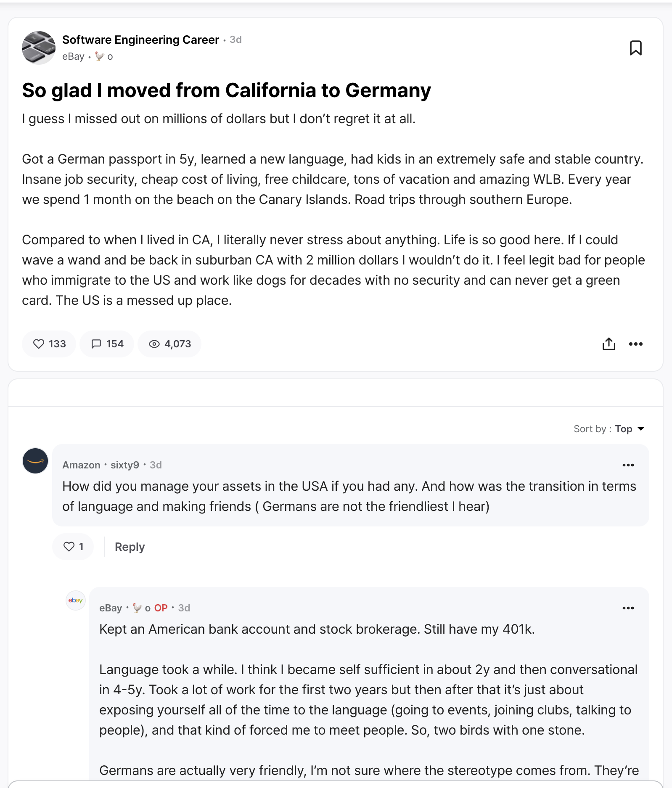Click the eBay company label in OP reply
672x788 pixels.
coord(111,608)
